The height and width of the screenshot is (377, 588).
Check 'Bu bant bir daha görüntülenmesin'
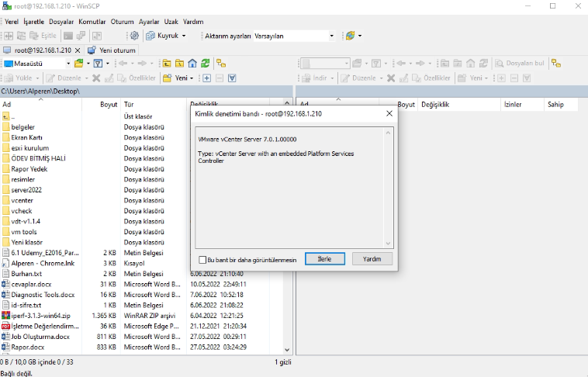coord(202,260)
